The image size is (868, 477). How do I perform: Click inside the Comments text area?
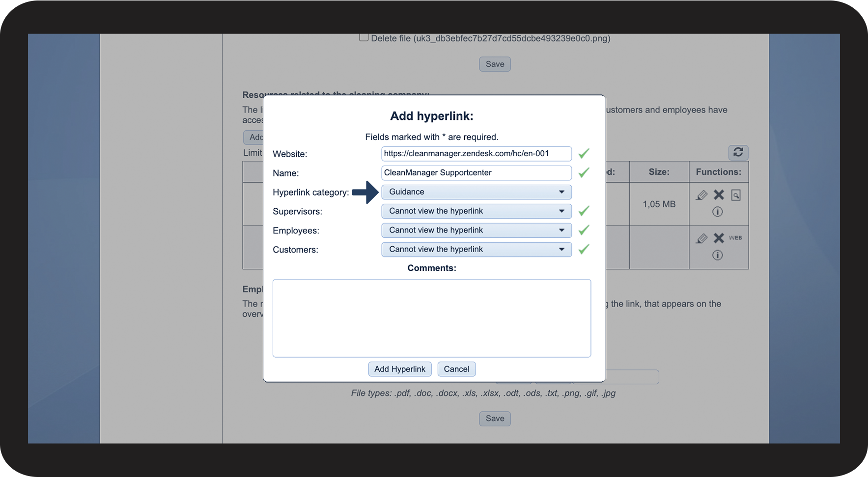click(x=431, y=318)
